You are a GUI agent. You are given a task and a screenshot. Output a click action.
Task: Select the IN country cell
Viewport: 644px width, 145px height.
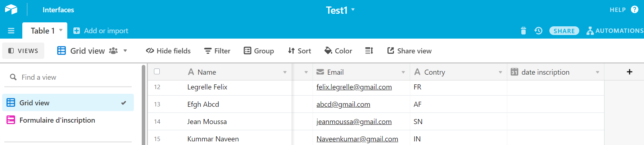click(x=458, y=139)
